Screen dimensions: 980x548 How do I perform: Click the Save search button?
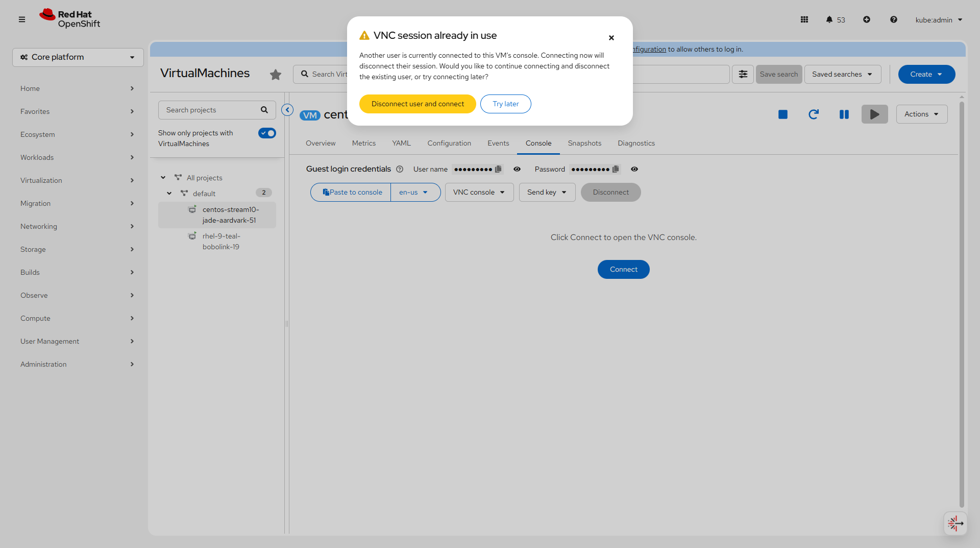click(x=779, y=74)
